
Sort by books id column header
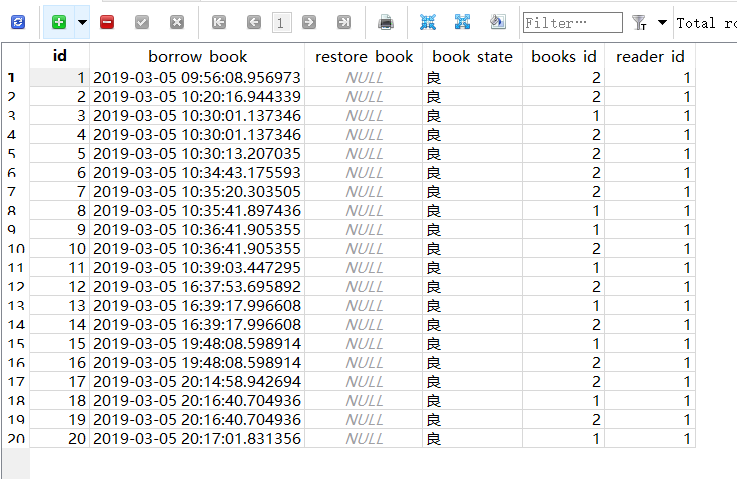click(564, 56)
